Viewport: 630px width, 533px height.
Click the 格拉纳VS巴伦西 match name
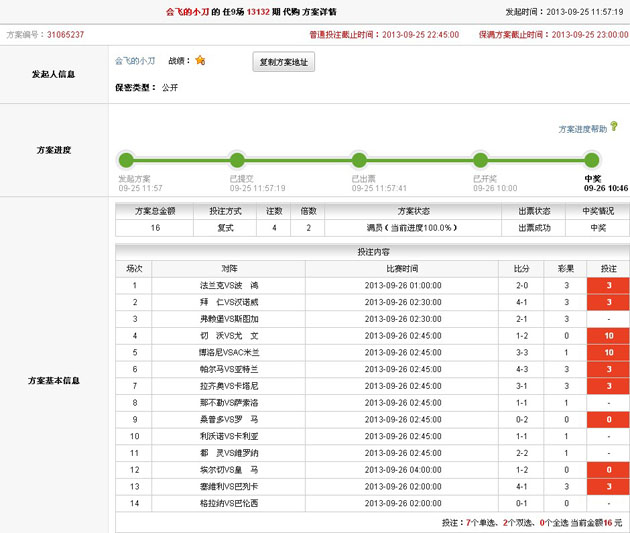point(229,504)
